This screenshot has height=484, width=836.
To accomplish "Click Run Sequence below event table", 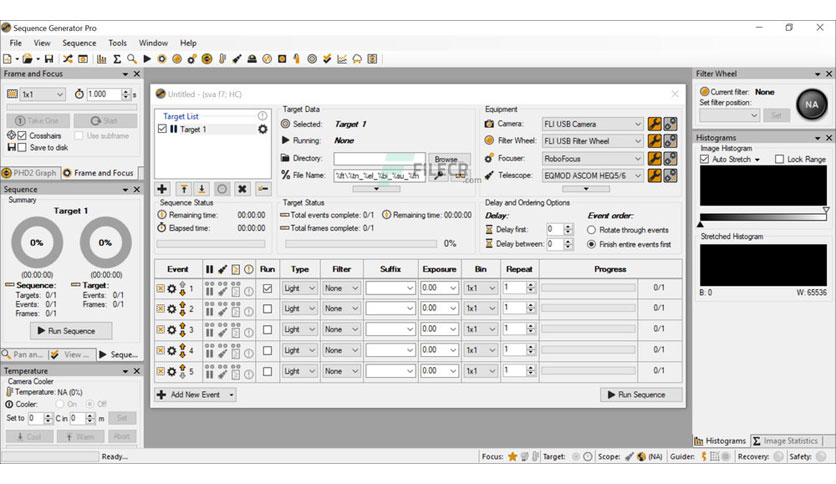I will [x=641, y=395].
